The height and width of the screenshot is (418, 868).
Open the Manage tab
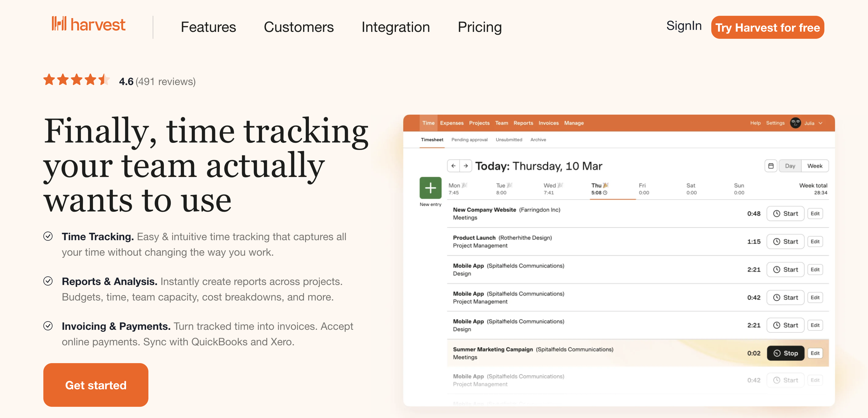[574, 123]
